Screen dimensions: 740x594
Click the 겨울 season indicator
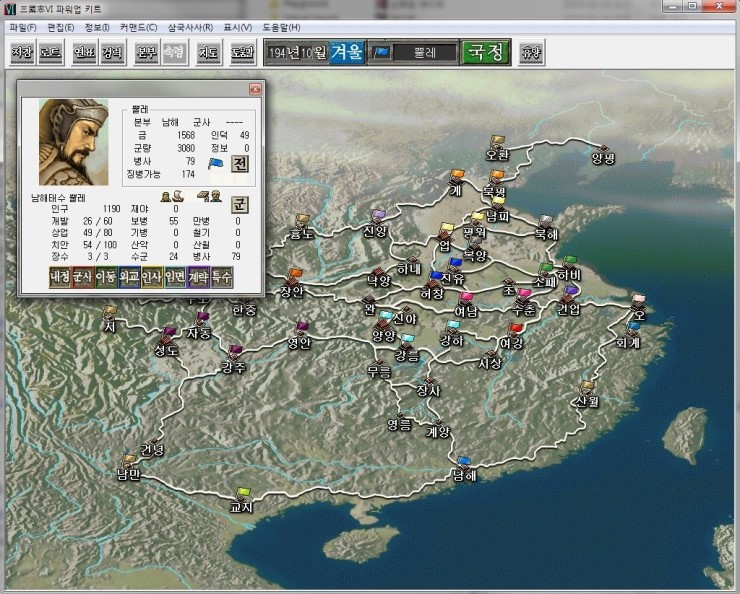pyautogui.click(x=346, y=52)
